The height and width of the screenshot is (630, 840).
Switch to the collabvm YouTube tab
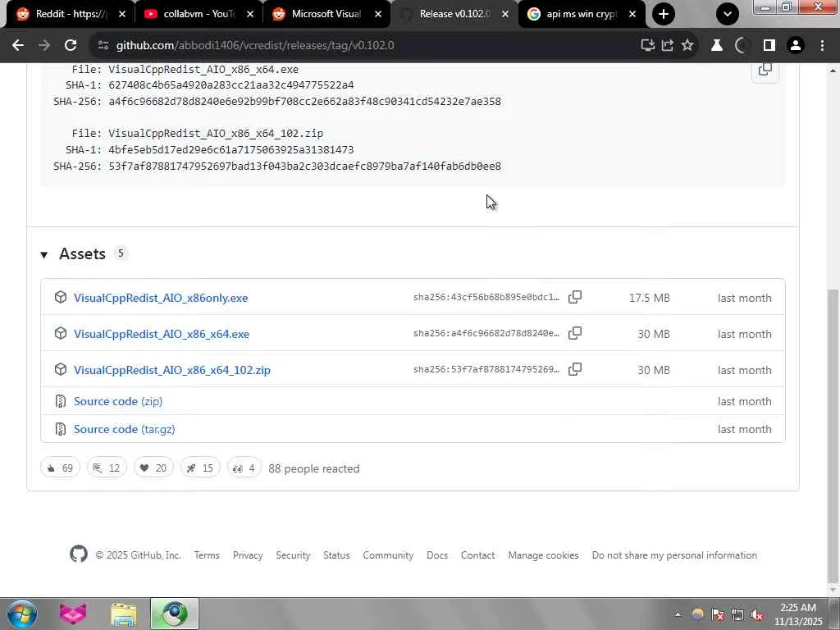(x=199, y=14)
